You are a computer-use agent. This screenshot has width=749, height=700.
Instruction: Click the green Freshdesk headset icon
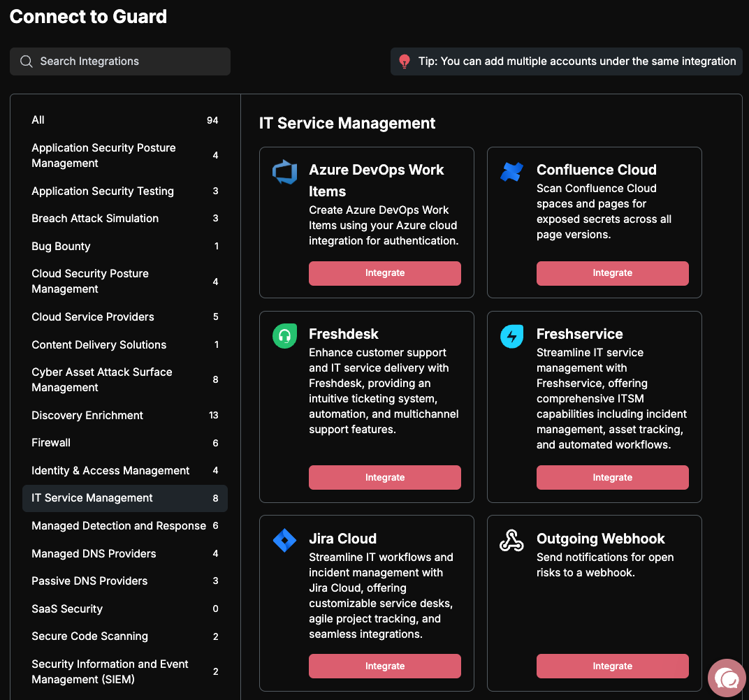(284, 336)
